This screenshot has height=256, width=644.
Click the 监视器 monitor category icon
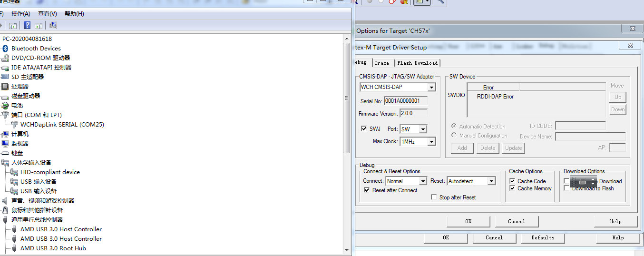pyautogui.click(x=6, y=144)
